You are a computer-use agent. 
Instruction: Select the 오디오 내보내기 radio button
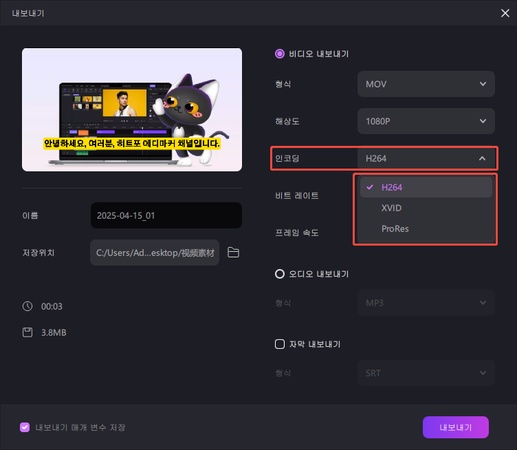pyautogui.click(x=279, y=274)
